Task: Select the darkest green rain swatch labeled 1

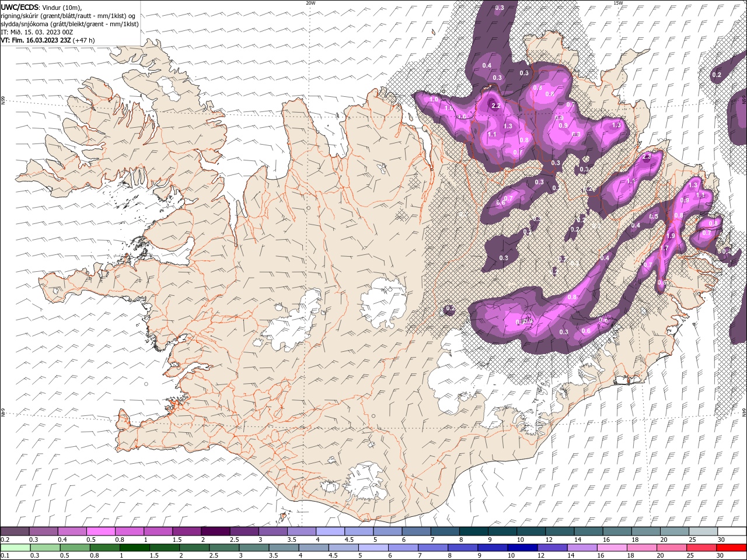Action: (134, 548)
